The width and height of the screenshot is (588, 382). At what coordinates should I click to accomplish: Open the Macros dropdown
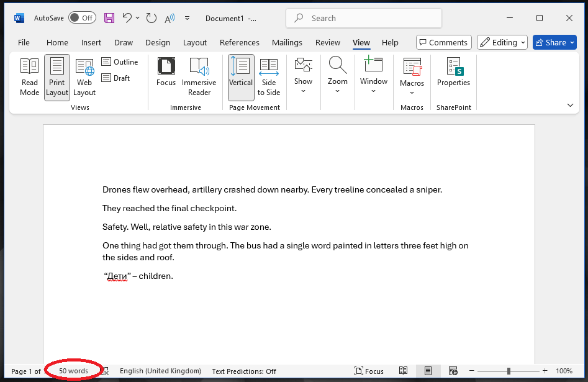pos(412,77)
